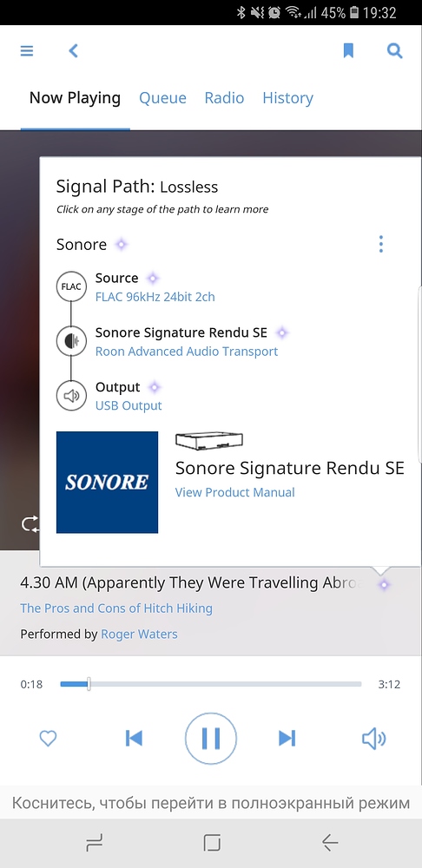Select the USB Output stage

(129, 405)
